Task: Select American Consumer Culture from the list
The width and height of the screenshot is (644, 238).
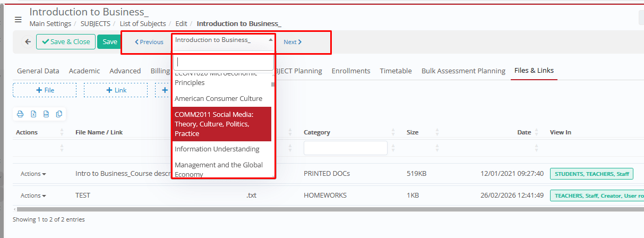Action: (x=218, y=98)
